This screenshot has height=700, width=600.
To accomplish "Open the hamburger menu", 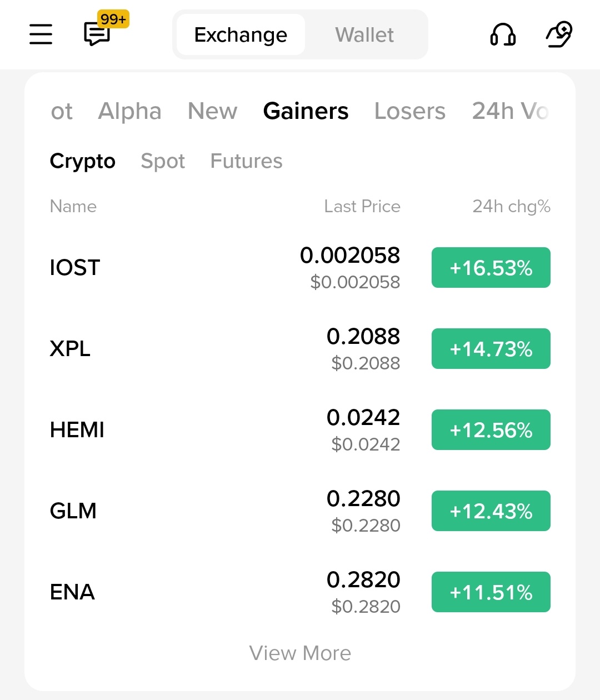I will tap(41, 34).
